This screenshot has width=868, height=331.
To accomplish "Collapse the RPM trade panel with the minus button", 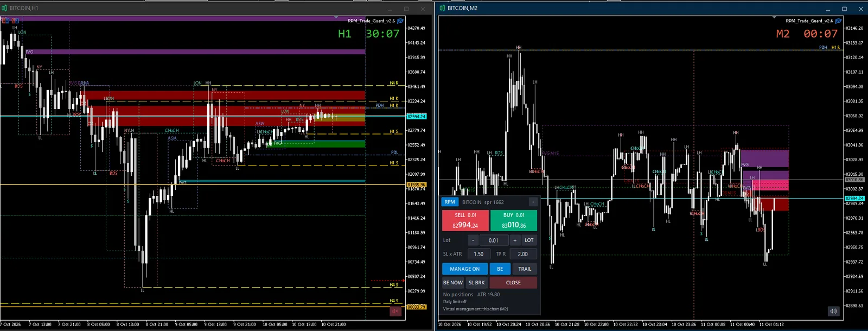I will 533,202.
